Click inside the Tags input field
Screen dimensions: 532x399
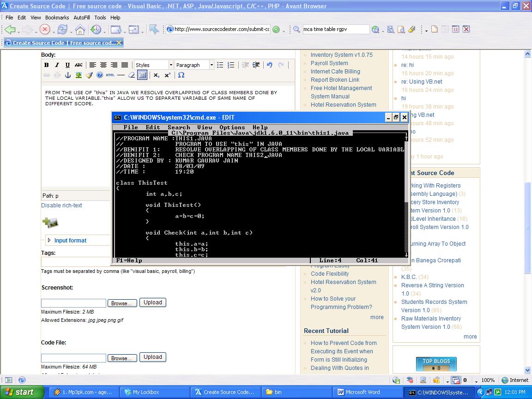click(74, 260)
